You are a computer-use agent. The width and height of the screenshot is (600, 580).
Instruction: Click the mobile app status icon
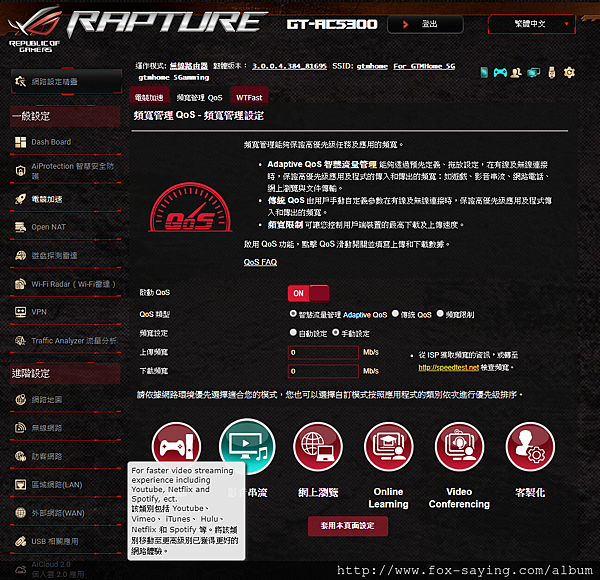(x=484, y=72)
